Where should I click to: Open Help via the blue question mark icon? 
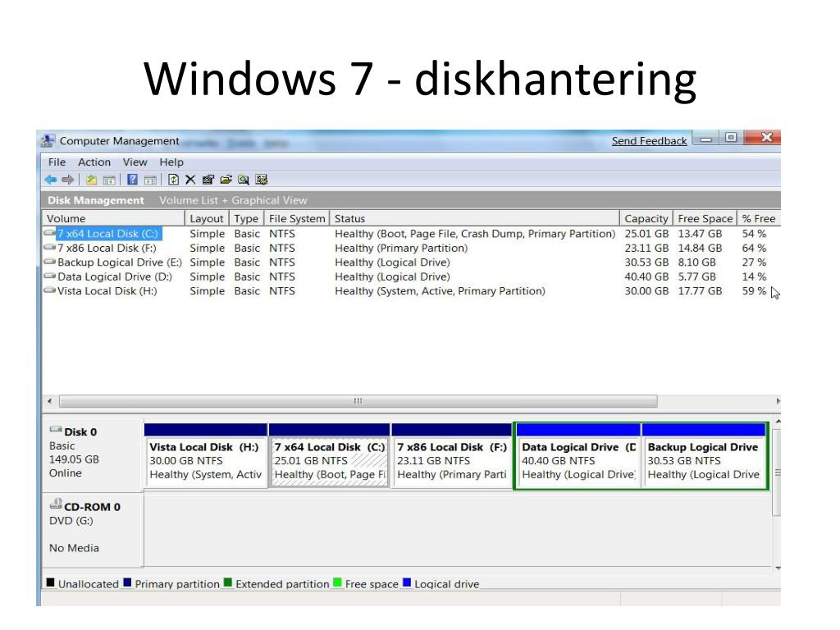coord(132,180)
